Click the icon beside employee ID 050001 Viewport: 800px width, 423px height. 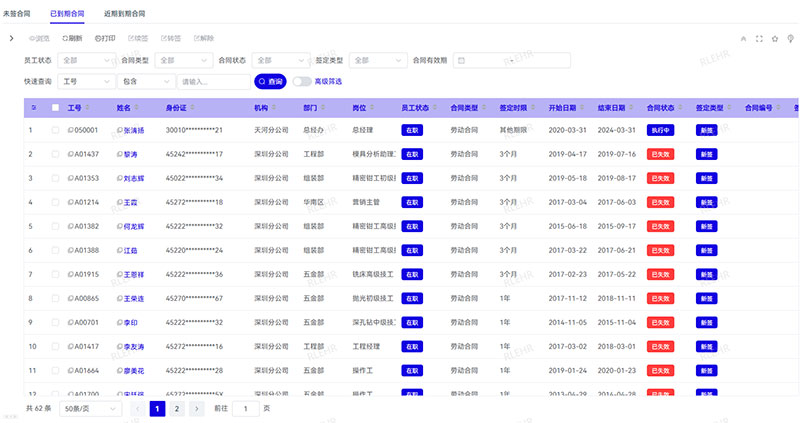[70, 130]
